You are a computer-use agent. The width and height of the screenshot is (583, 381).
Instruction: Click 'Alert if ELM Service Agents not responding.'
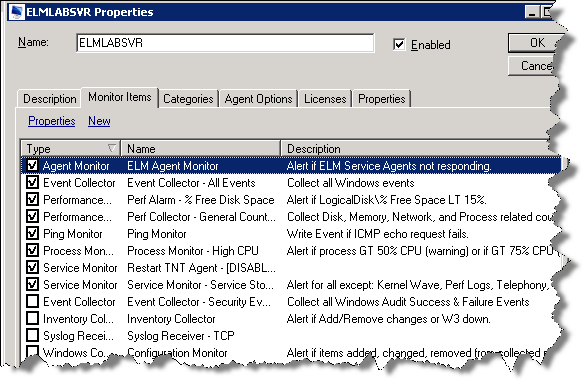pos(389,166)
